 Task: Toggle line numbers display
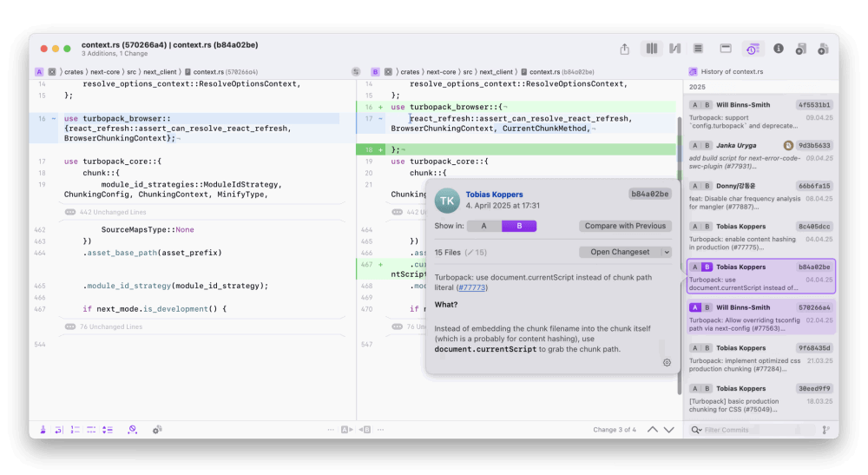76,430
